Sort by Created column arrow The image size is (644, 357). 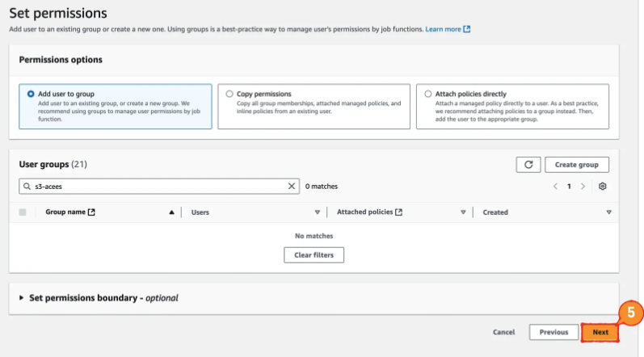click(x=608, y=212)
